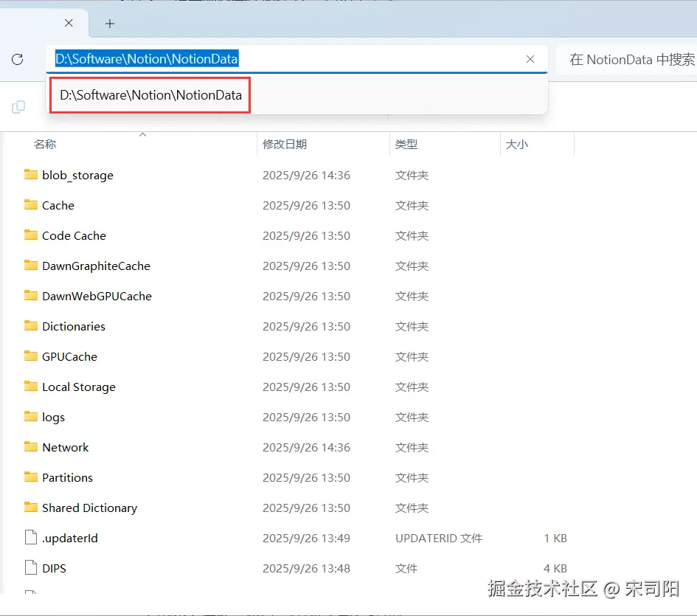697x616 pixels.
Task: Click the Network row's modified date
Action: coord(306,448)
